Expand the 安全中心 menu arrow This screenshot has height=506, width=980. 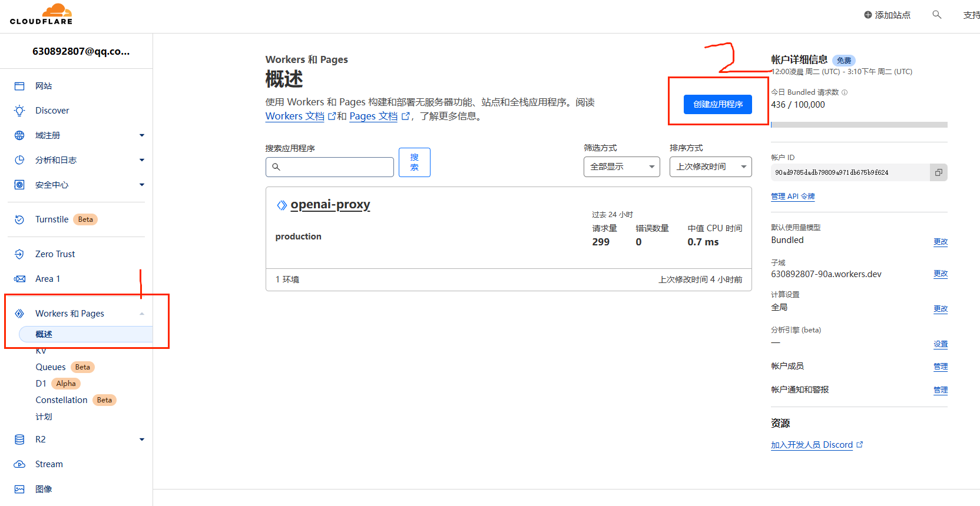click(142, 185)
